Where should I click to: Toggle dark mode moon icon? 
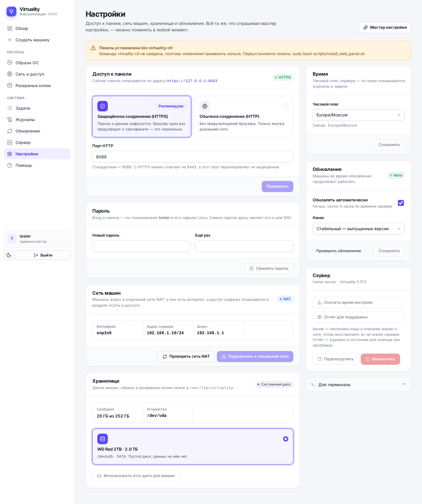[x=9, y=255]
